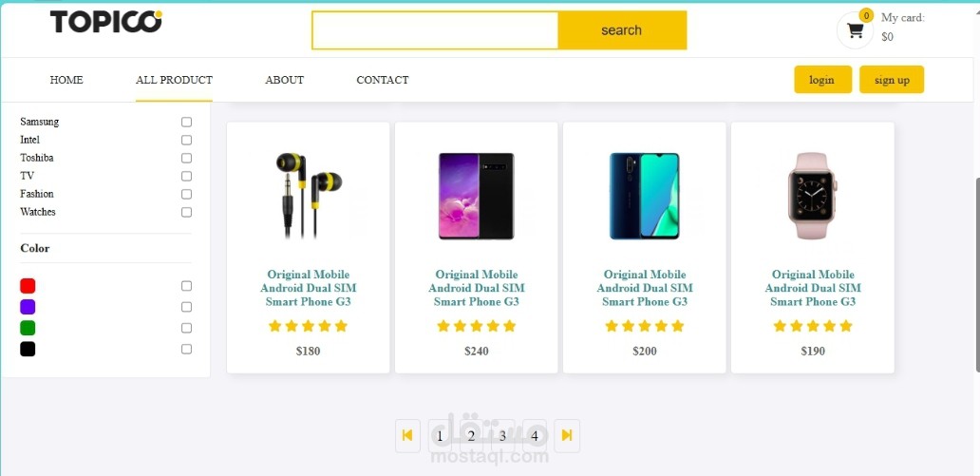Open the shopping cart icon

[x=855, y=30]
